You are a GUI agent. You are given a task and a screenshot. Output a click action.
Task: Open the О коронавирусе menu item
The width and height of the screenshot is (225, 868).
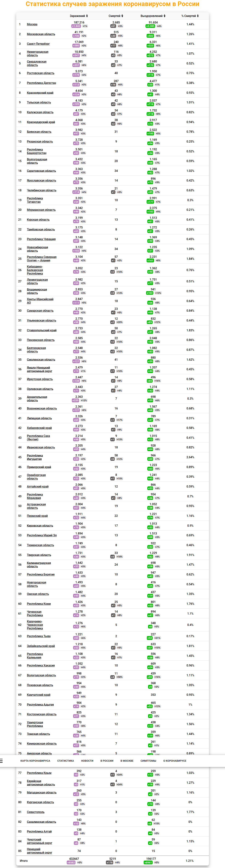[175, 761]
